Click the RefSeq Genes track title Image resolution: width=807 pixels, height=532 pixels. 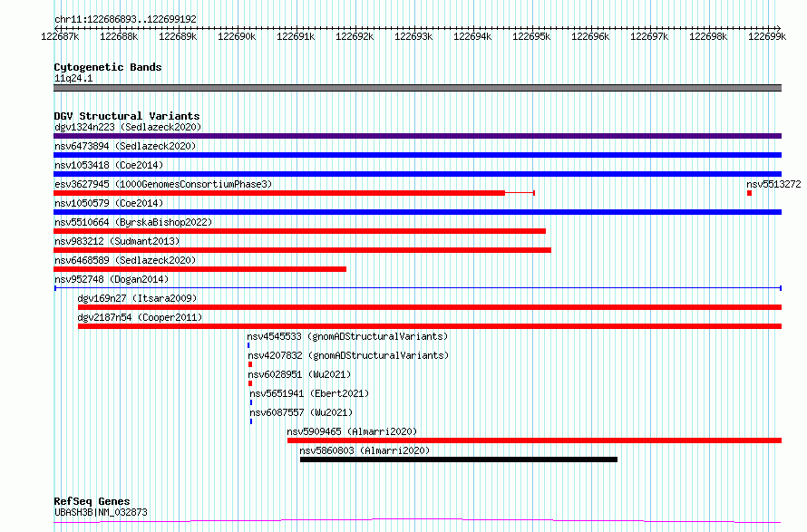pos(92,501)
